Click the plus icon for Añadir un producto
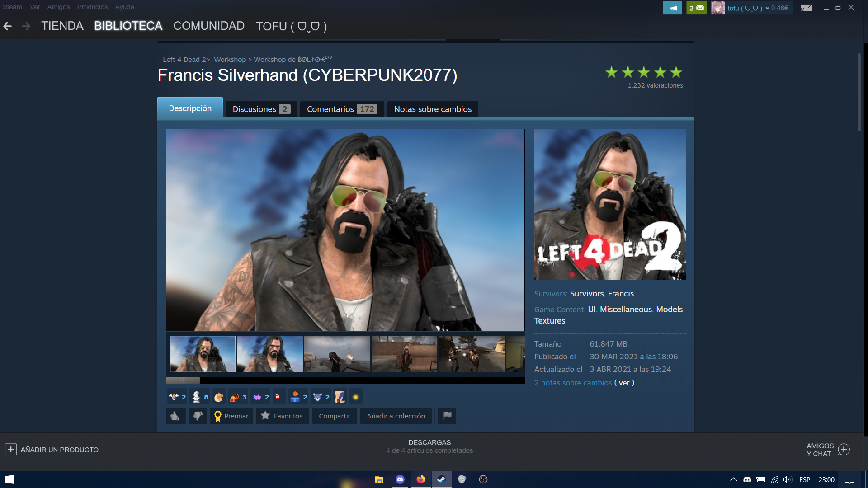Image resolution: width=868 pixels, height=488 pixels. pos(11,450)
